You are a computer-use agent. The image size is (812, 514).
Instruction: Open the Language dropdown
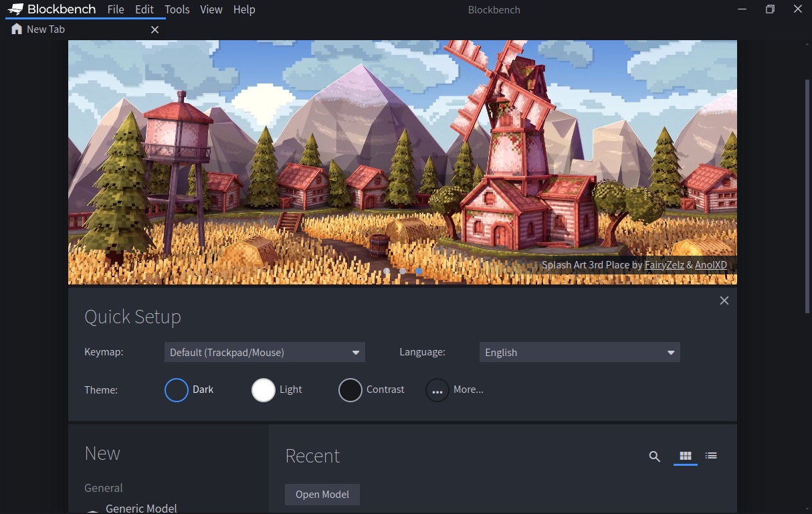pos(580,352)
